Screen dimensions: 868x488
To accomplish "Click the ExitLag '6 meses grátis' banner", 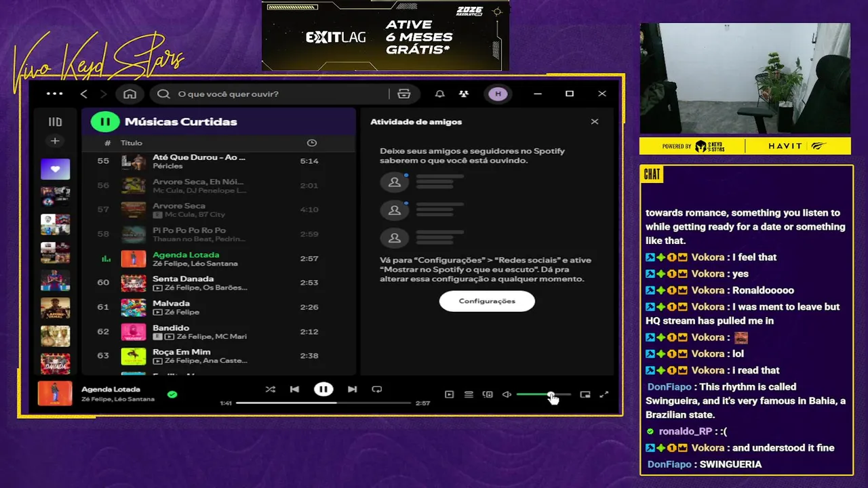I will click(x=385, y=36).
